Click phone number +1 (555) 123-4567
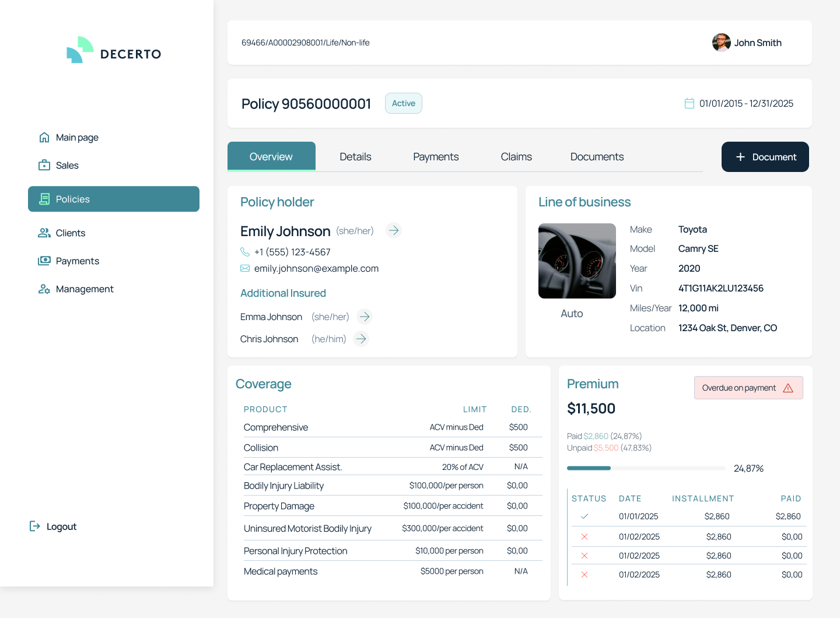This screenshot has width=840, height=618. (292, 252)
